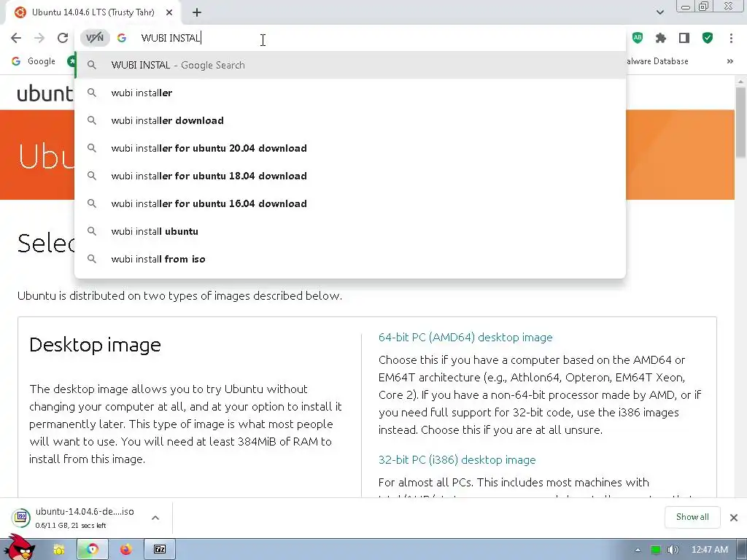
Task: Click the green network tray icon
Action: (656, 550)
